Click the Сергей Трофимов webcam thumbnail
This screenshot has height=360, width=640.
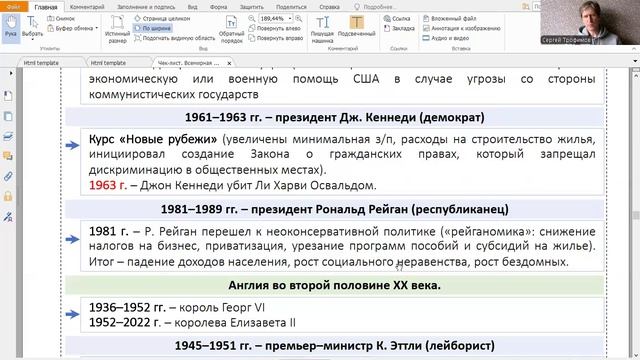(590, 22)
